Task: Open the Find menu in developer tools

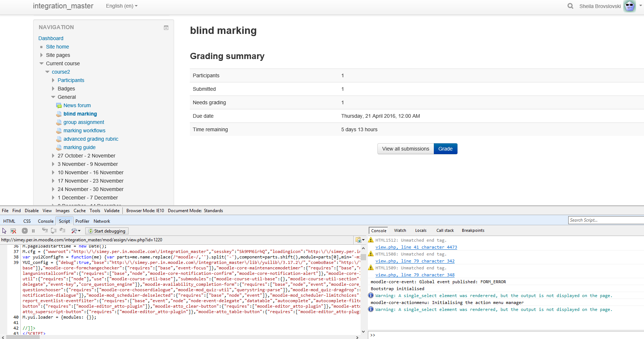Action: click(x=16, y=211)
